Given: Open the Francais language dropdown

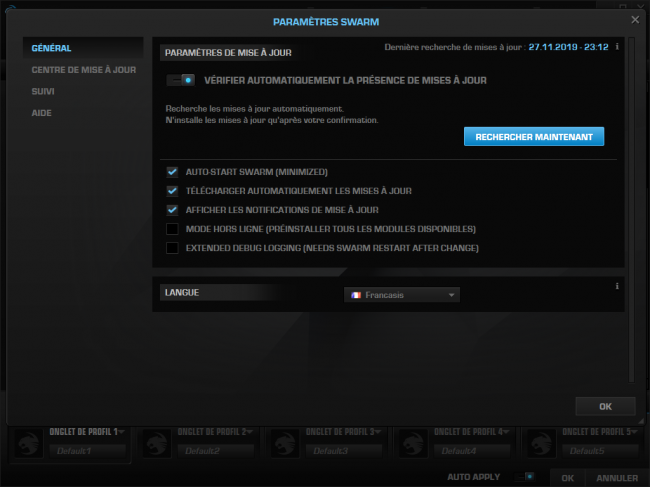Looking at the screenshot, I should click(402, 295).
